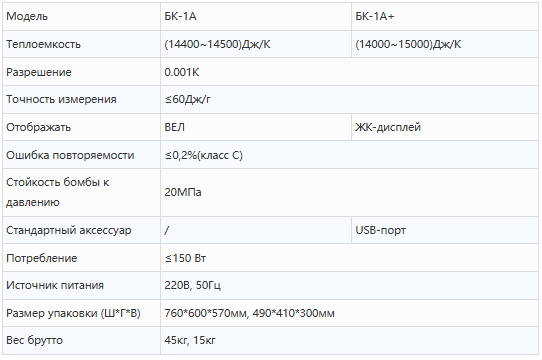This screenshot has width=542, height=360.
Task: Select the '0.001К' resolution value
Action: (x=182, y=72)
